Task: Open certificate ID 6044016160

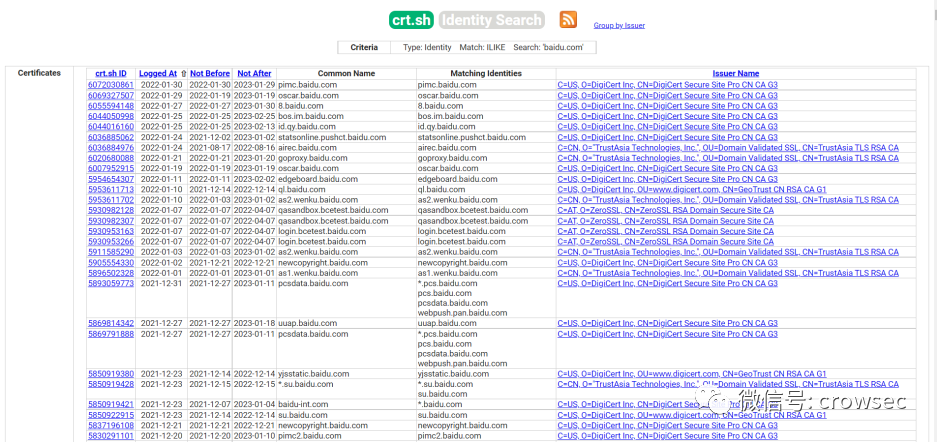Action: pyautogui.click(x=111, y=127)
